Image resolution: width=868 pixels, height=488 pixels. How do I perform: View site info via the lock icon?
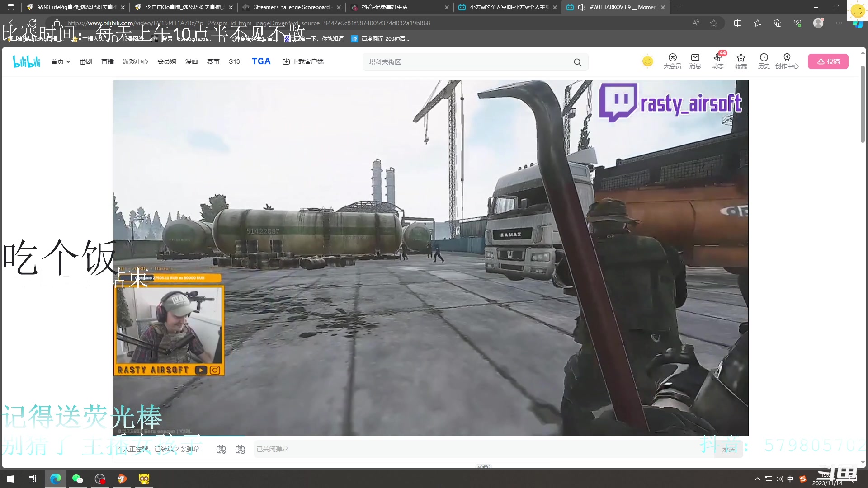[x=57, y=23]
